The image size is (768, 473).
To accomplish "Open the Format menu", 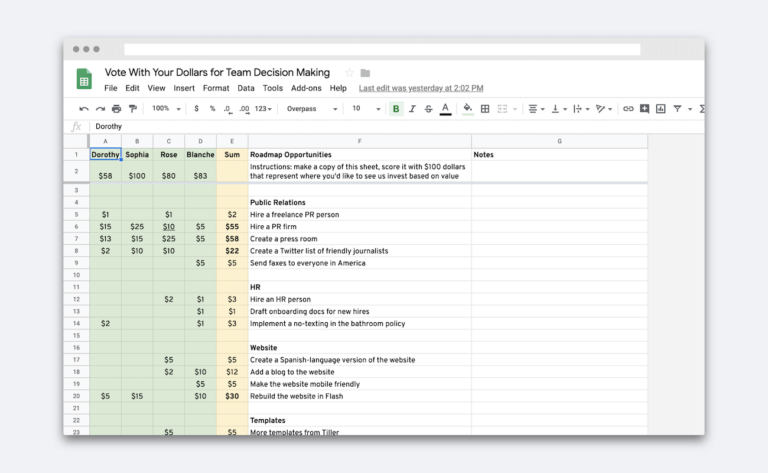I will tap(216, 88).
